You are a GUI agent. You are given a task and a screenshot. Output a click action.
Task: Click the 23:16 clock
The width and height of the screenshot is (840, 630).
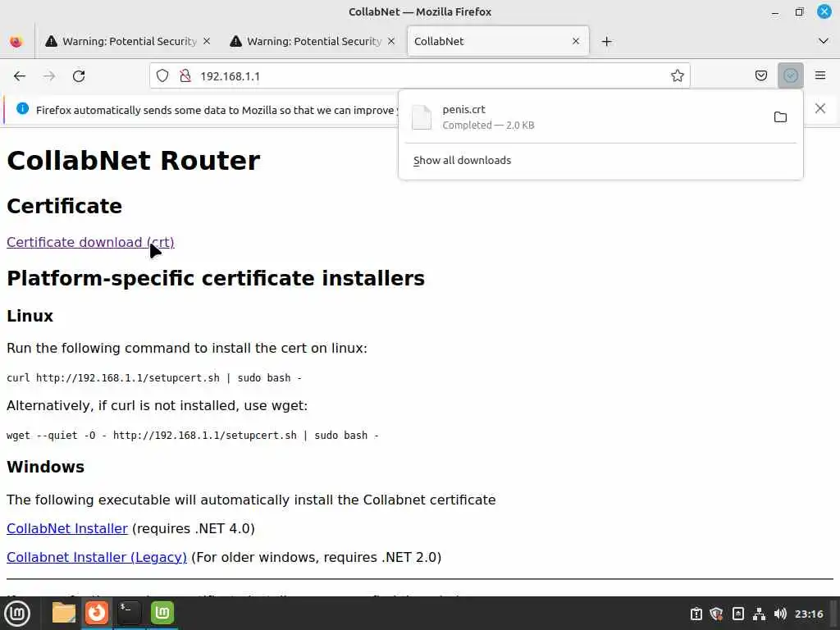click(809, 614)
